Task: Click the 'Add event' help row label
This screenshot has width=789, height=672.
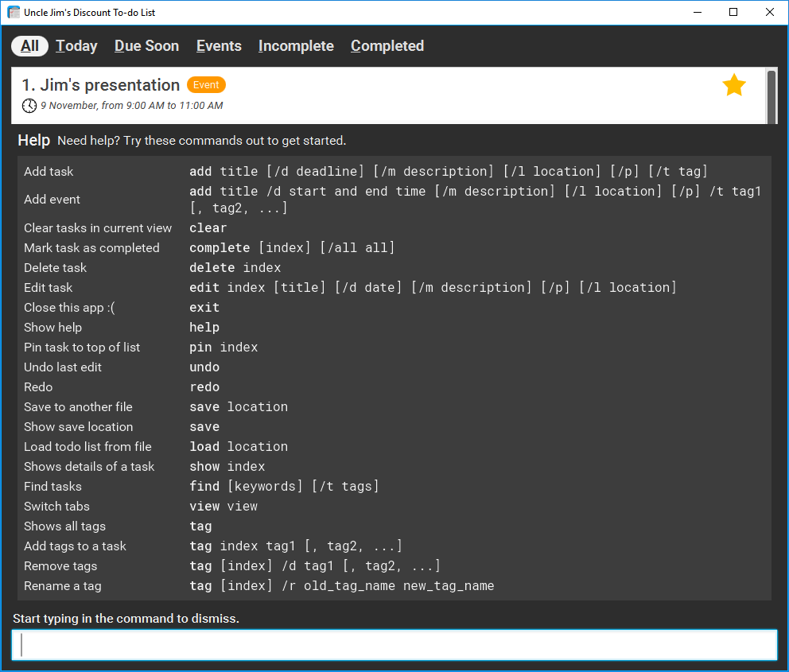Action: click(x=52, y=199)
